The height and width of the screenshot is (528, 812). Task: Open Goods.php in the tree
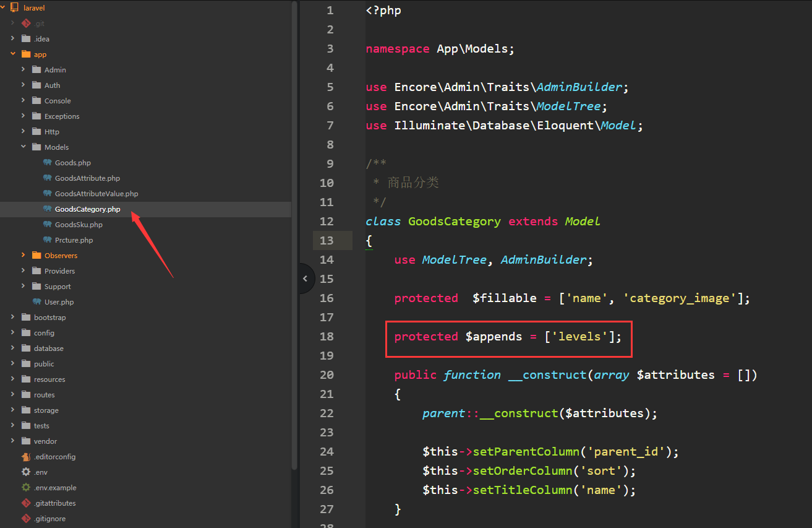click(73, 163)
